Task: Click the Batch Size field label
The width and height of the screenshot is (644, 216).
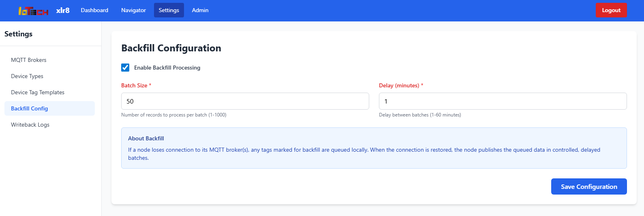Action: (x=134, y=85)
